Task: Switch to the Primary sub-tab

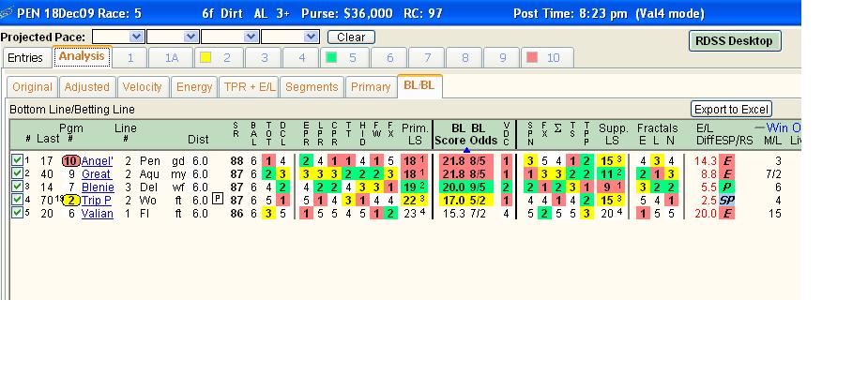Action: click(x=371, y=87)
